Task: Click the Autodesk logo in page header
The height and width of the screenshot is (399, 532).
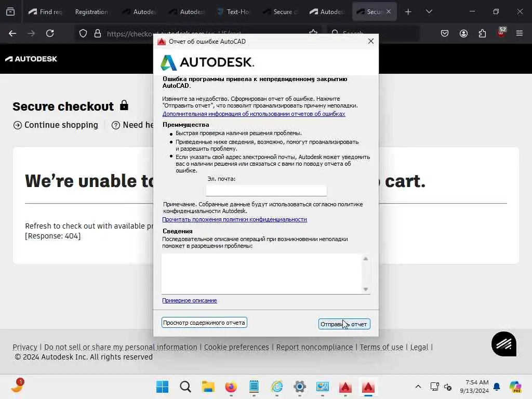Action: click(31, 59)
